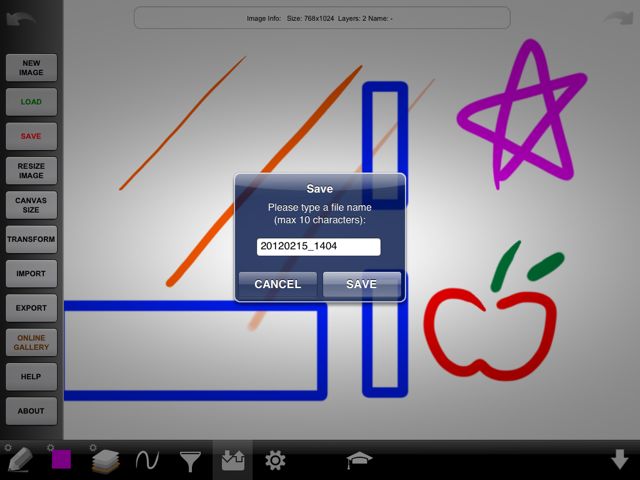
Task: Choose the IMPORT button
Action: [31, 273]
